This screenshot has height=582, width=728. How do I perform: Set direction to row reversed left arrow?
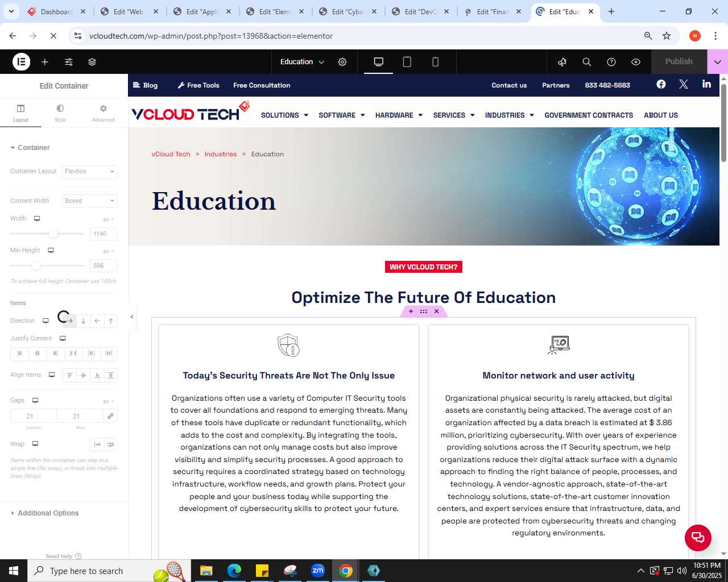[97, 321]
